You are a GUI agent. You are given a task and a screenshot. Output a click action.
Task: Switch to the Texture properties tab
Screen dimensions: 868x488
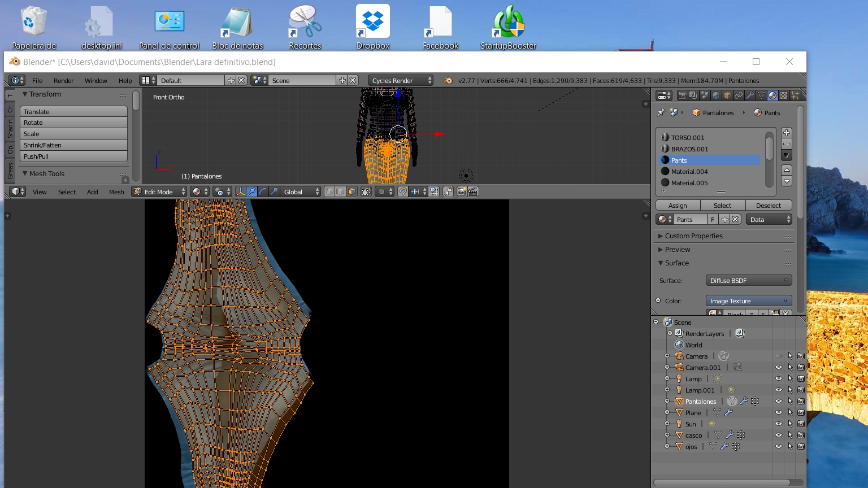point(784,95)
